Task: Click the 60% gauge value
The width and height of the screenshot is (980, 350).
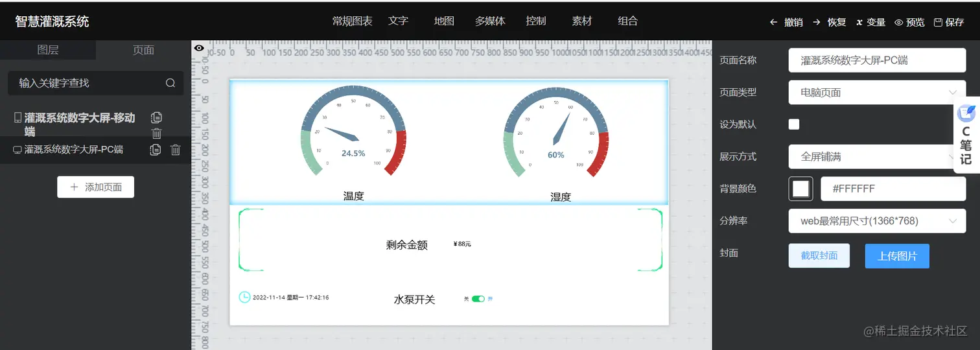Action: point(556,155)
